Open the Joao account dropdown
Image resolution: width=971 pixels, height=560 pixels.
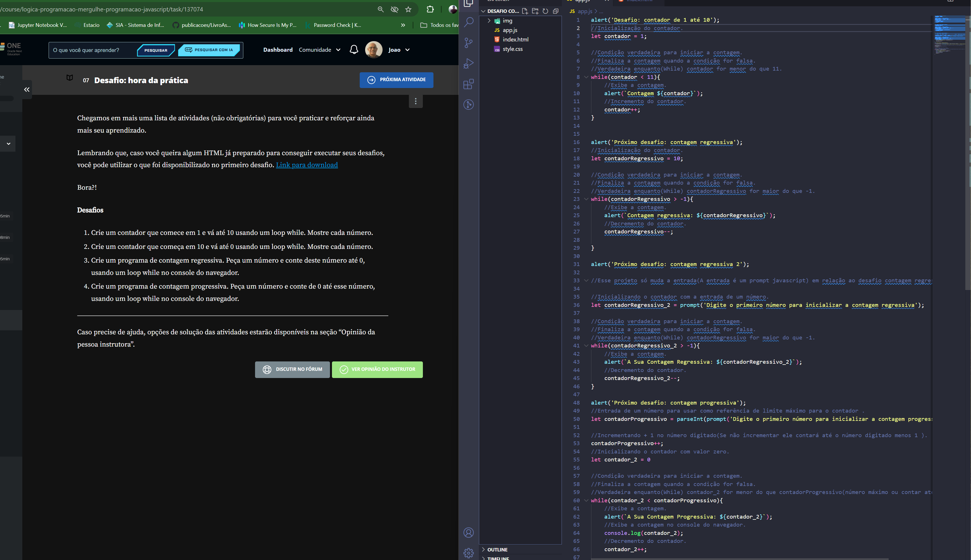[x=399, y=50]
